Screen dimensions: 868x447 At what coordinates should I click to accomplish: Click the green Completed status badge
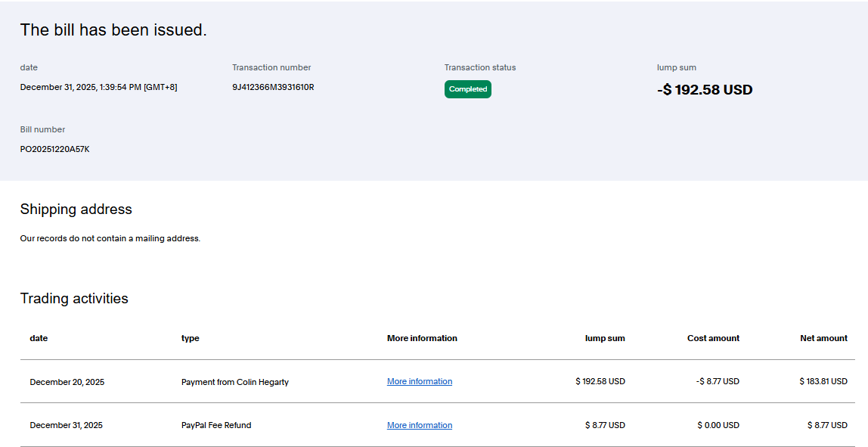pos(467,89)
